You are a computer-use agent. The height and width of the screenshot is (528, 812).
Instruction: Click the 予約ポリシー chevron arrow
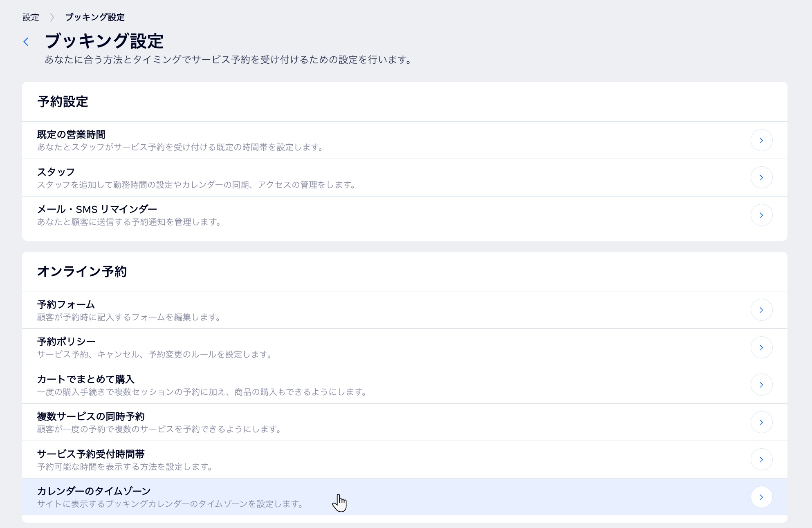click(x=761, y=347)
